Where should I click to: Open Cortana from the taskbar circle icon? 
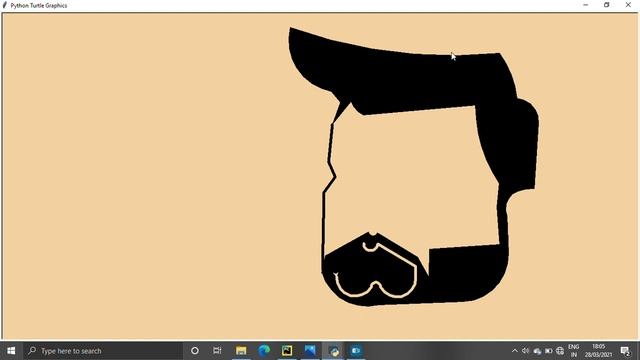pos(195,351)
